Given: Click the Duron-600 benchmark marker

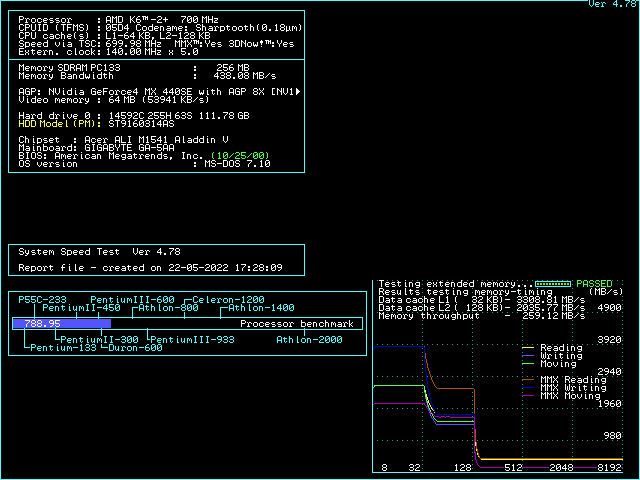Looking at the screenshot, I should coord(135,348).
